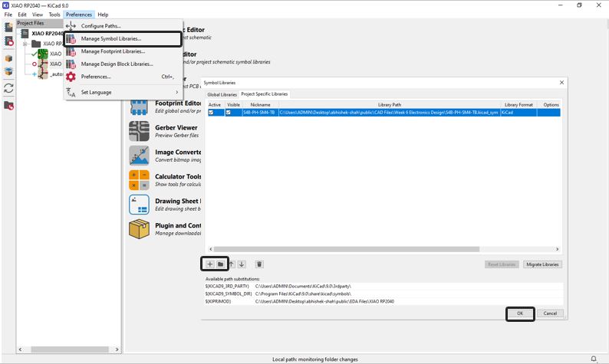609x364 pixels.
Task: Click the Manage Design Block Libraries icon
Action: click(x=71, y=64)
